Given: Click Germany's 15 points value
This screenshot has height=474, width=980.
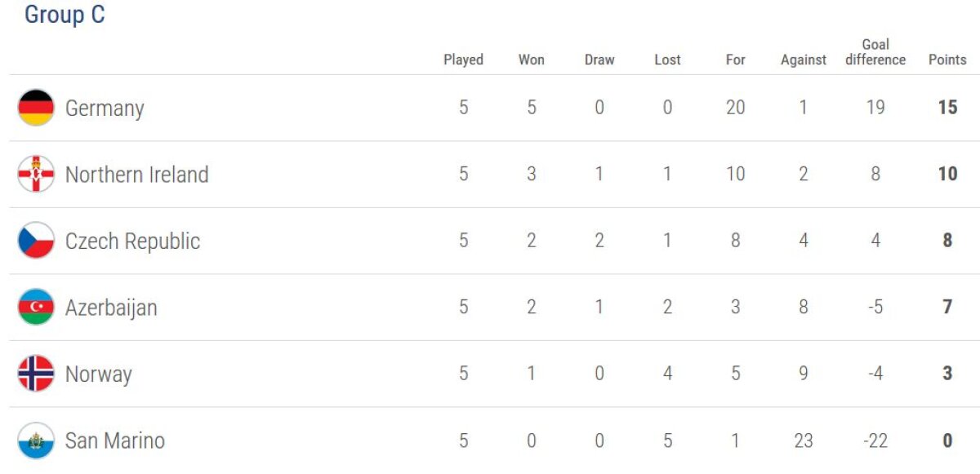Looking at the screenshot, I should pyautogui.click(x=947, y=108).
